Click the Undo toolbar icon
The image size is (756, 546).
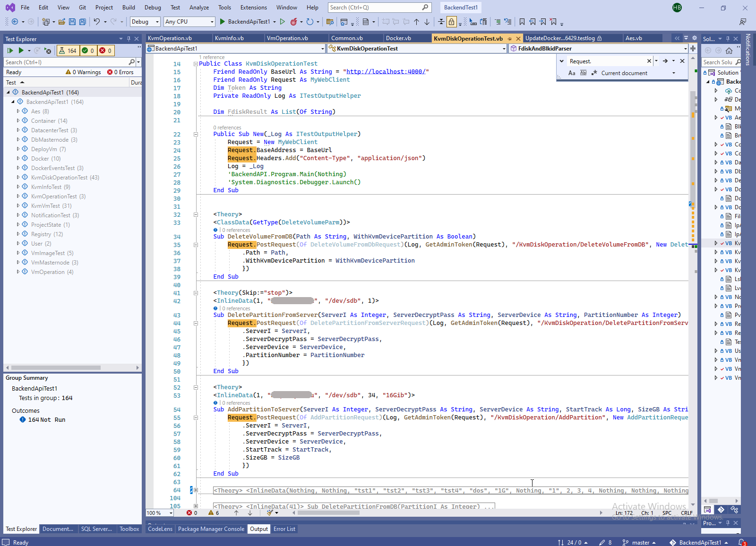96,22
